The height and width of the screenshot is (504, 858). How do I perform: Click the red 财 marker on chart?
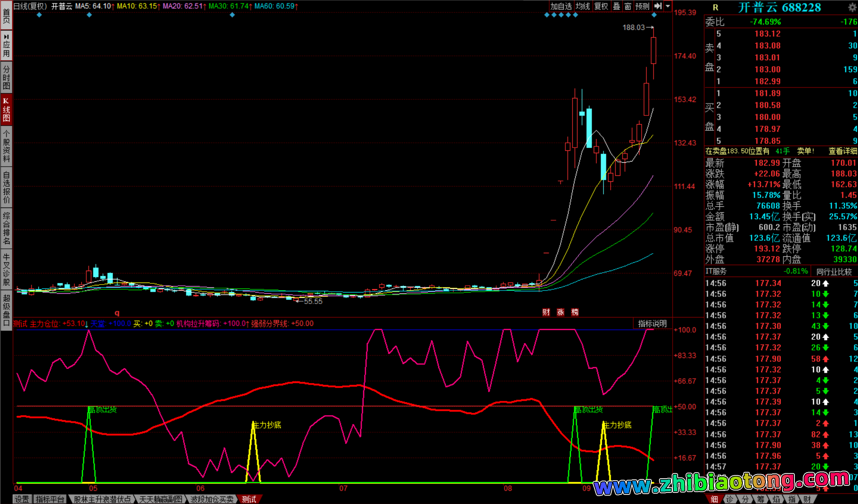546,312
